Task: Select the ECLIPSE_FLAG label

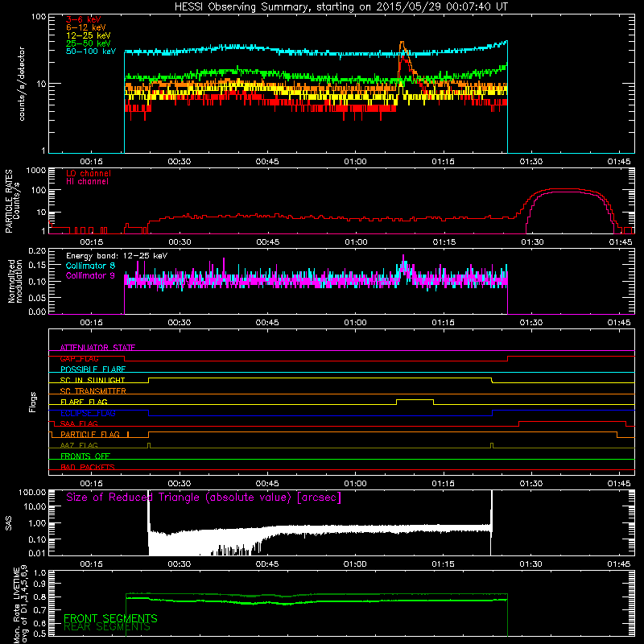Action: click(88, 413)
